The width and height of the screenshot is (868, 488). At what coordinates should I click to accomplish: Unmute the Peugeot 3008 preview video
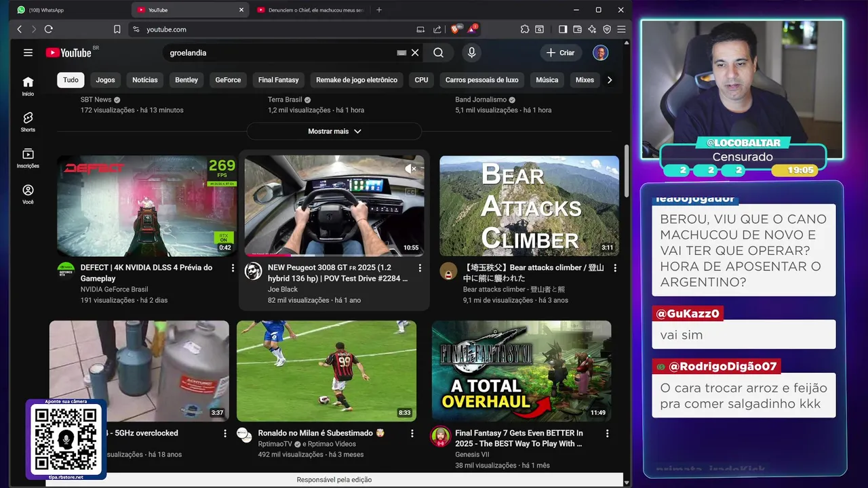coord(410,168)
